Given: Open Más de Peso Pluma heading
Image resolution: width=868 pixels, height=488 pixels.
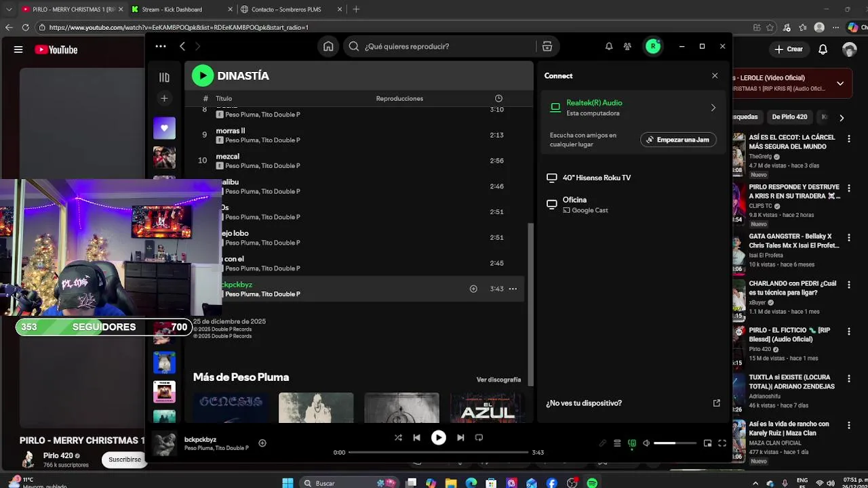Looking at the screenshot, I should pos(241,377).
